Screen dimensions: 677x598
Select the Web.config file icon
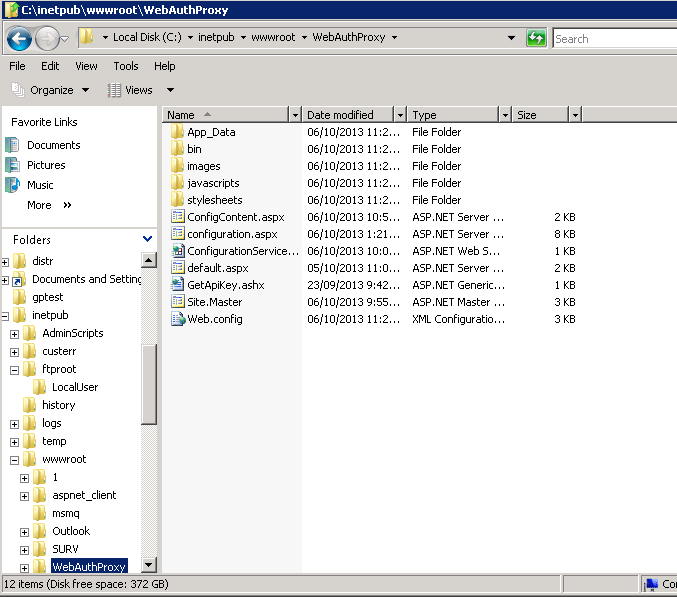tap(178, 319)
